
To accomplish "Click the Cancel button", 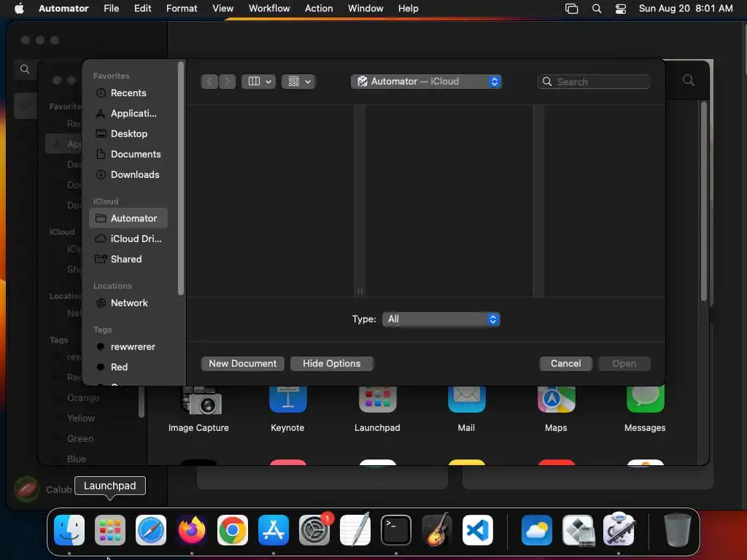I will tap(565, 363).
